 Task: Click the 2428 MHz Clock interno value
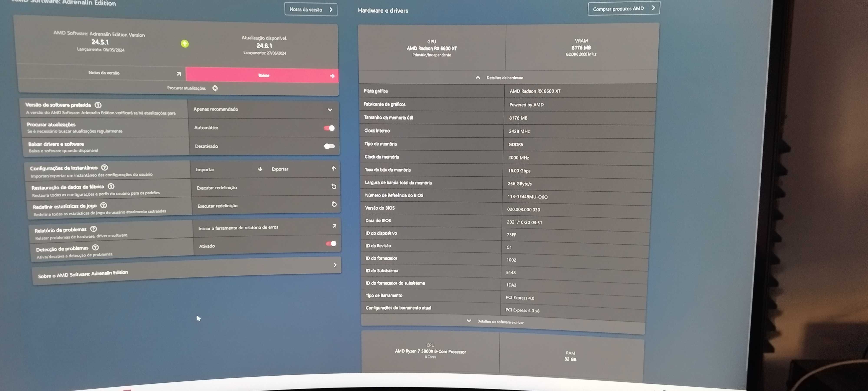(x=519, y=131)
